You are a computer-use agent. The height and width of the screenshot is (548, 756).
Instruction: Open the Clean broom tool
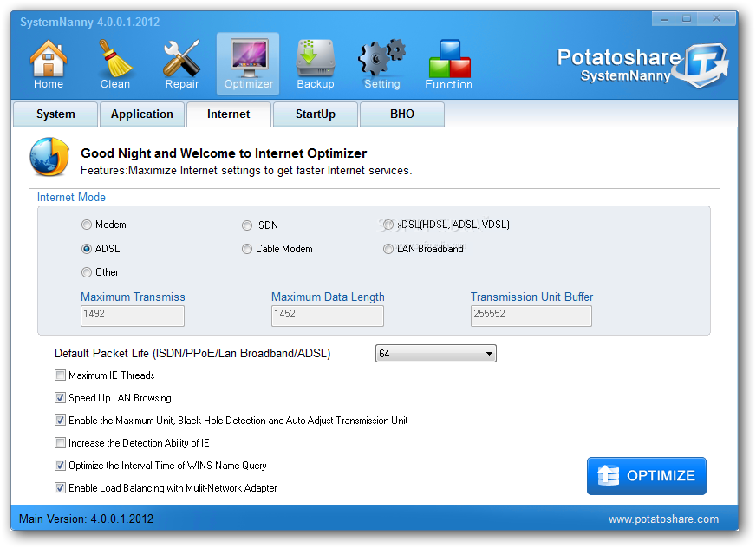pyautogui.click(x=114, y=63)
